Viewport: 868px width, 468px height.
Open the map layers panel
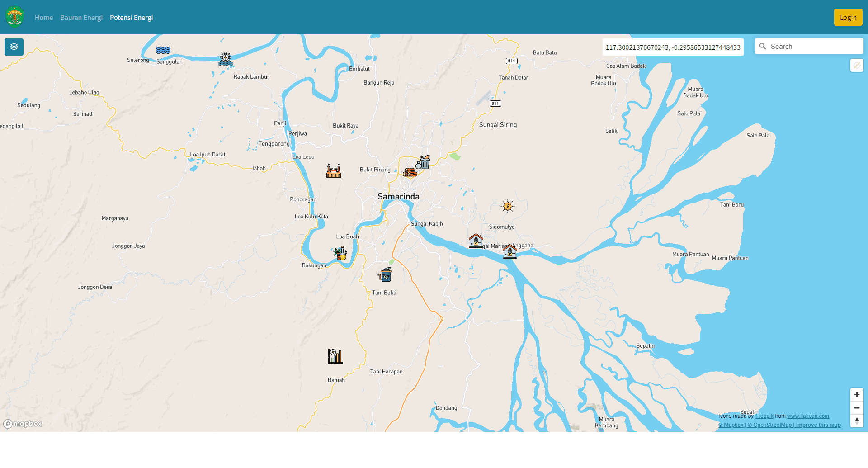coord(14,47)
